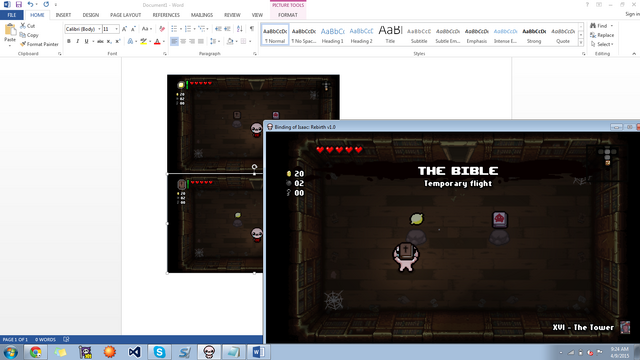Viewport: 640px width, 360px height.
Task: Open the Text Effects tool
Action: click(130, 41)
